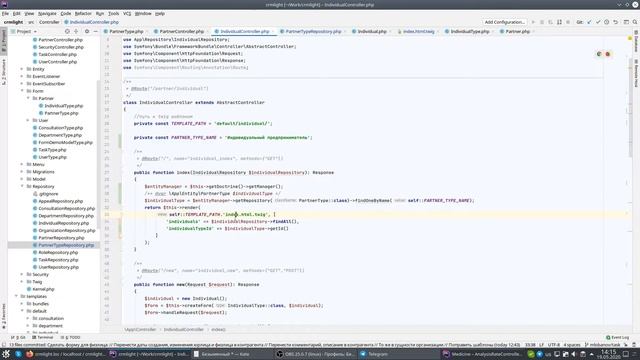Switch to Firefox in taskbar
Screen dimensions: 640x360
(x=65, y=354)
